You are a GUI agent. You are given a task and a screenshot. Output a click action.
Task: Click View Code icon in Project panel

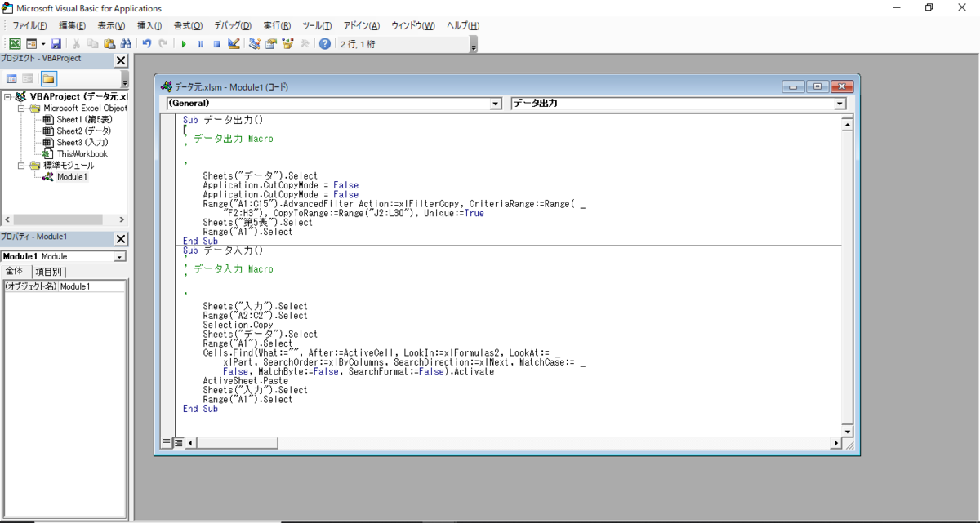tap(11, 79)
